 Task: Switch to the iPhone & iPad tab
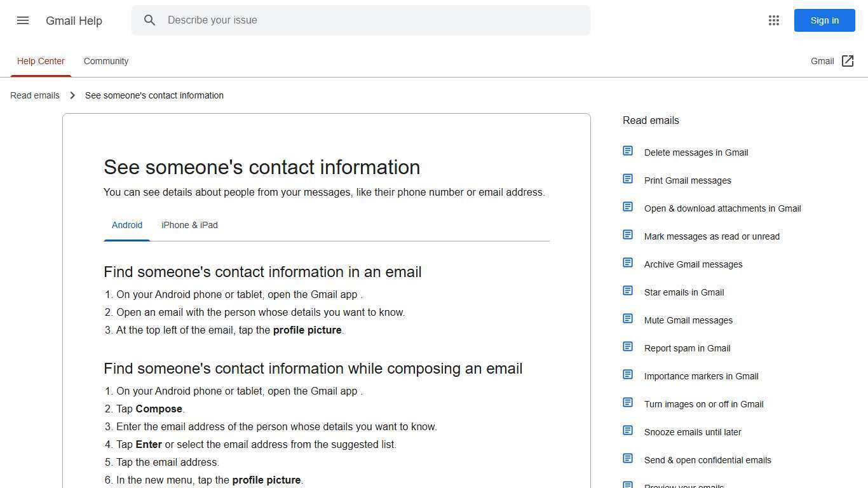pyautogui.click(x=189, y=225)
